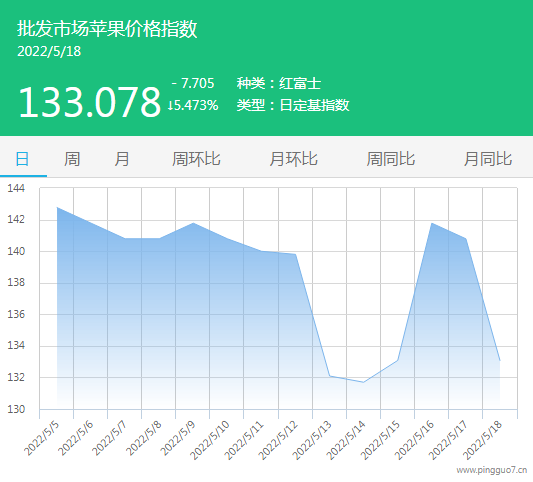The width and height of the screenshot is (533, 482).
Task: Switch to 月环比 tab
Action: click(x=293, y=159)
